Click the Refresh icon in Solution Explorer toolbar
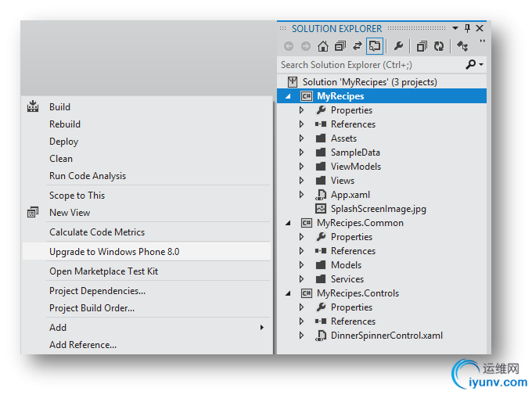The image size is (532, 395). [x=439, y=46]
